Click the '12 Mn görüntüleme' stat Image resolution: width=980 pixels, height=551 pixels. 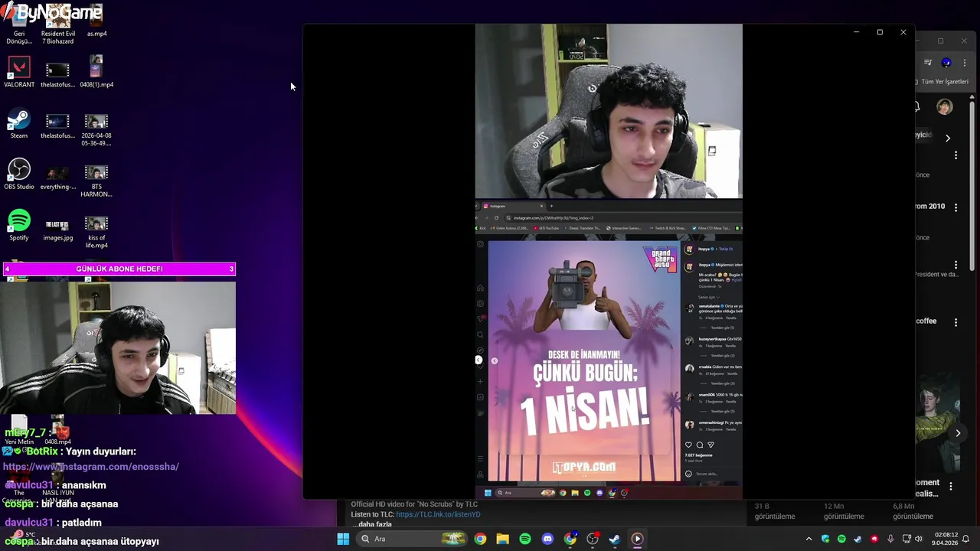(844, 511)
